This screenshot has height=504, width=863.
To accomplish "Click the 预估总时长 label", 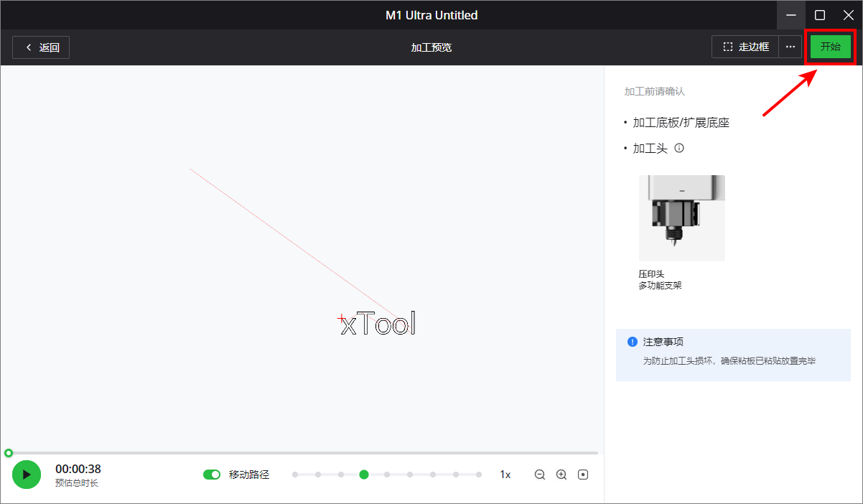I will [x=77, y=483].
